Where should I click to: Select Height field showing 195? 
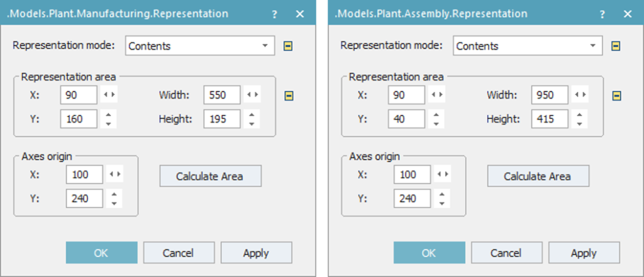[x=222, y=119]
